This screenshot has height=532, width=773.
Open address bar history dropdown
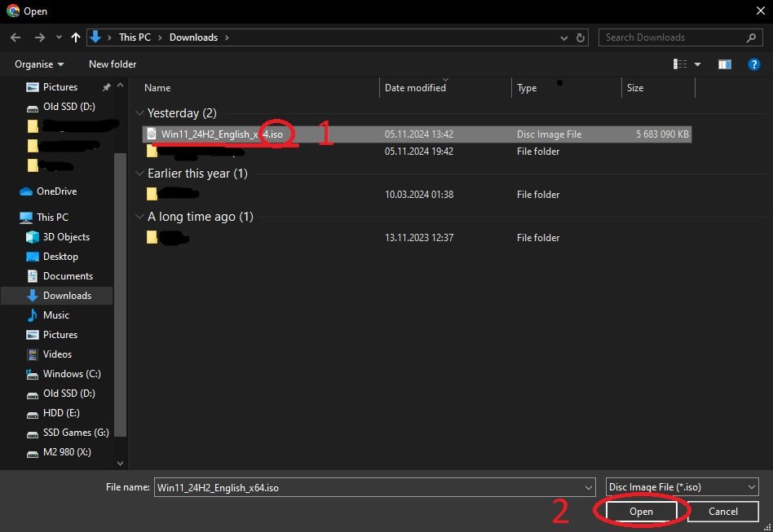click(564, 38)
